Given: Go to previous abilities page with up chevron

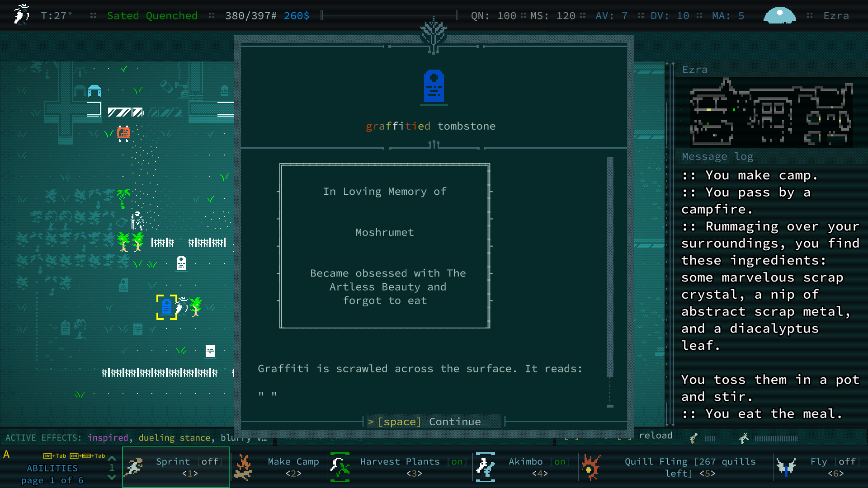Looking at the screenshot, I should pos(112,458).
